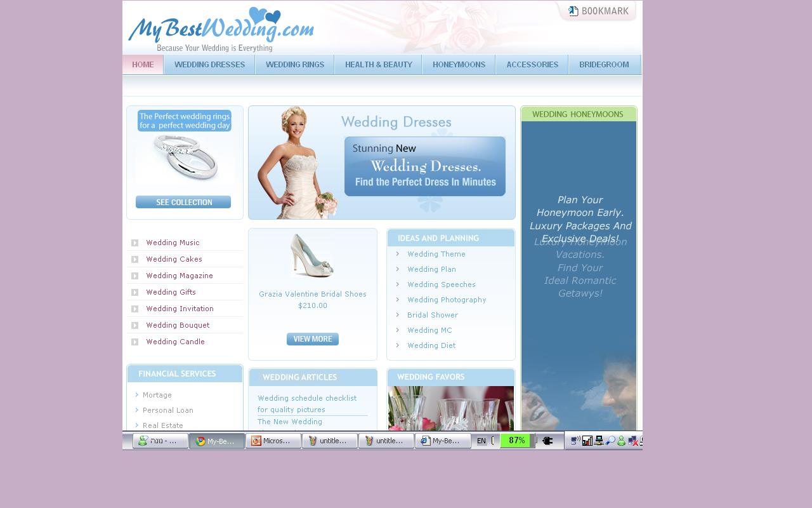Open the Bridal Shower link
The height and width of the screenshot is (508, 812).
433,315
